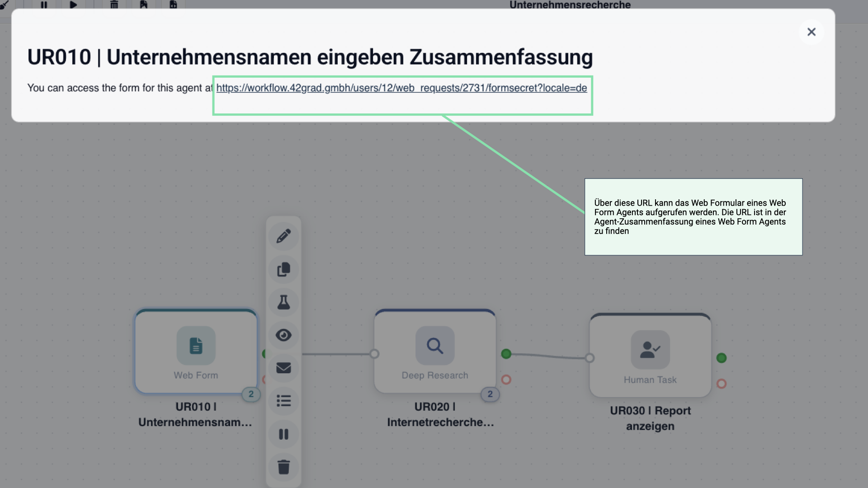This screenshot has height=488, width=868.
Task: Open the email notification icon
Action: coord(283,368)
